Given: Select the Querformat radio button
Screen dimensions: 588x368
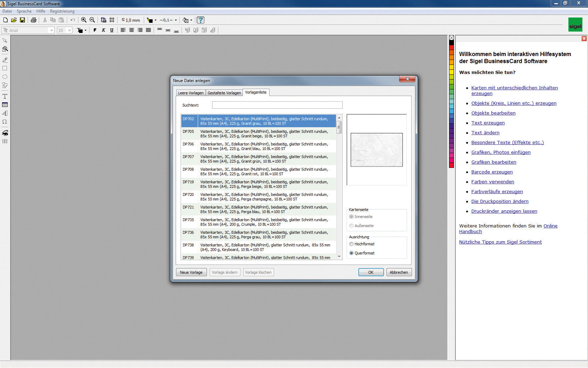Looking at the screenshot, I should [351, 253].
